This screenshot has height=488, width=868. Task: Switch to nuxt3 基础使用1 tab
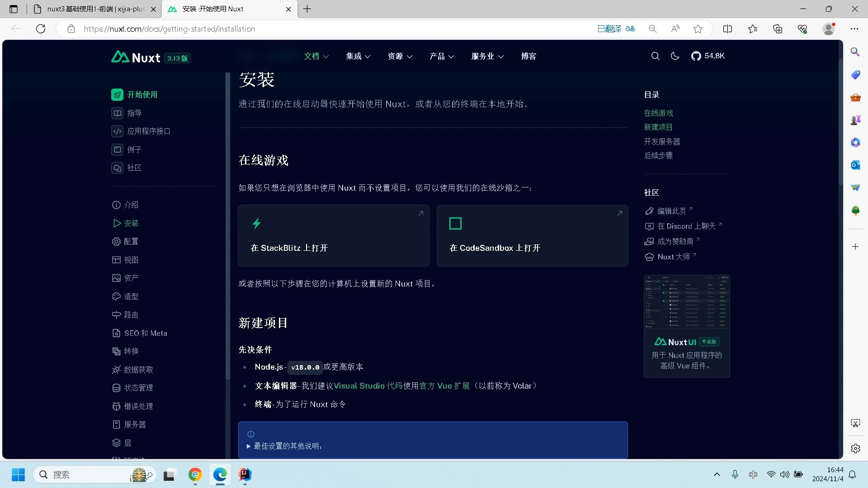pos(95,9)
